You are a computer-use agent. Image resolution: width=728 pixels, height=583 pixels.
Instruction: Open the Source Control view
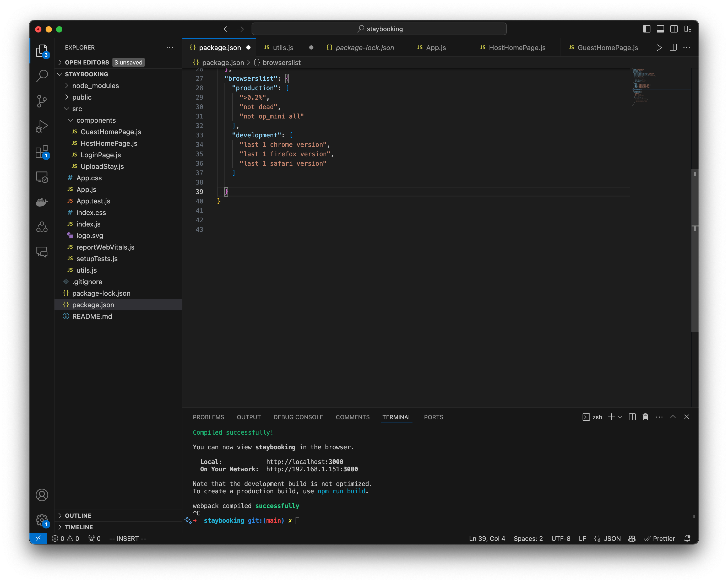point(42,101)
